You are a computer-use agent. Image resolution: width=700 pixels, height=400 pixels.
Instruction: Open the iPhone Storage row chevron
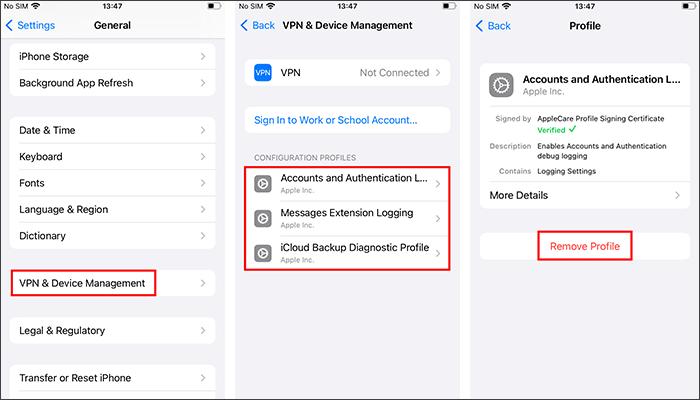tap(203, 57)
